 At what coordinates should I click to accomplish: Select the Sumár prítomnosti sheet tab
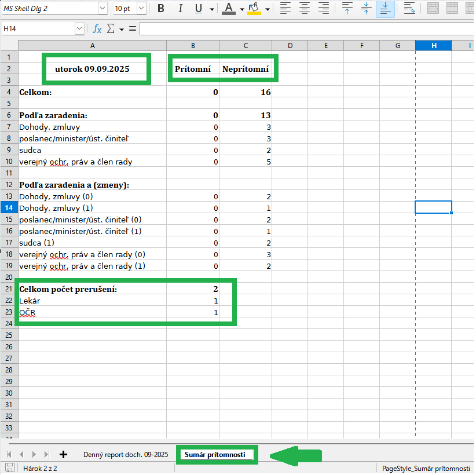(215, 455)
